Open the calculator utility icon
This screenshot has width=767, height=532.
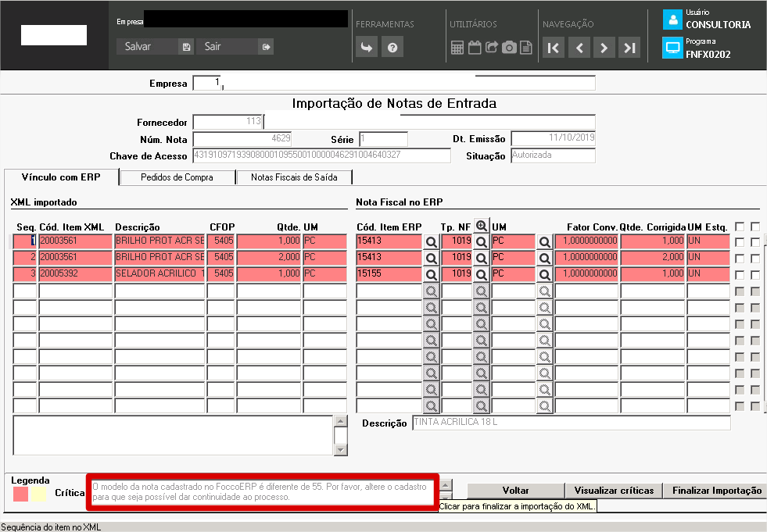(457, 48)
